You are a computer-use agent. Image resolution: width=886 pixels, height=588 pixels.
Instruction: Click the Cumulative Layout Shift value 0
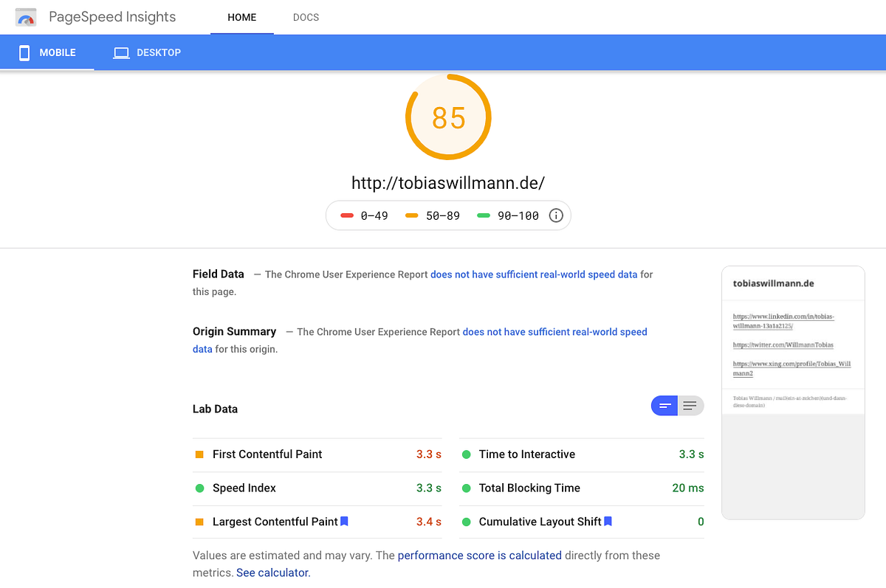(x=701, y=522)
